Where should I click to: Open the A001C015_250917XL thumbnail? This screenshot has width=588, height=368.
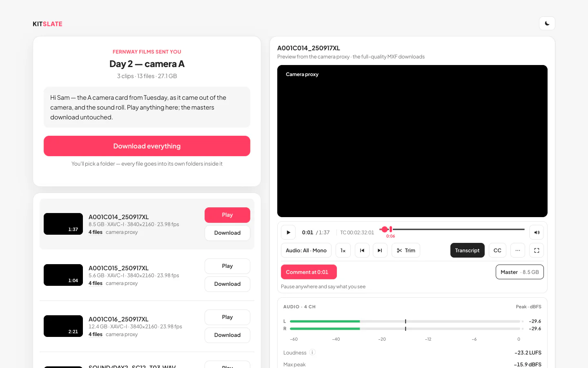tap(63, 275)
